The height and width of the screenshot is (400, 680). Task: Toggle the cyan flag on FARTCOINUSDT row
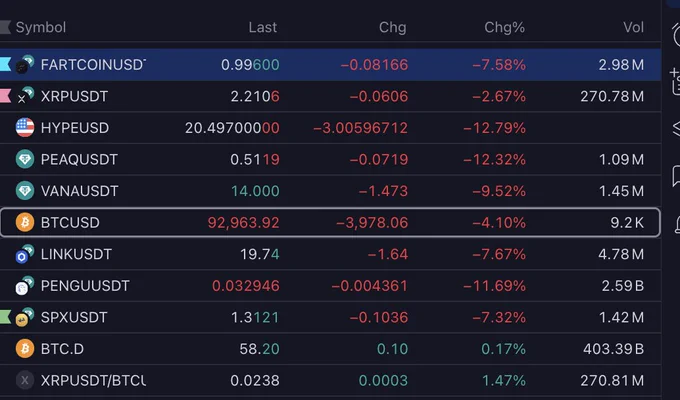tap(5, 64)
